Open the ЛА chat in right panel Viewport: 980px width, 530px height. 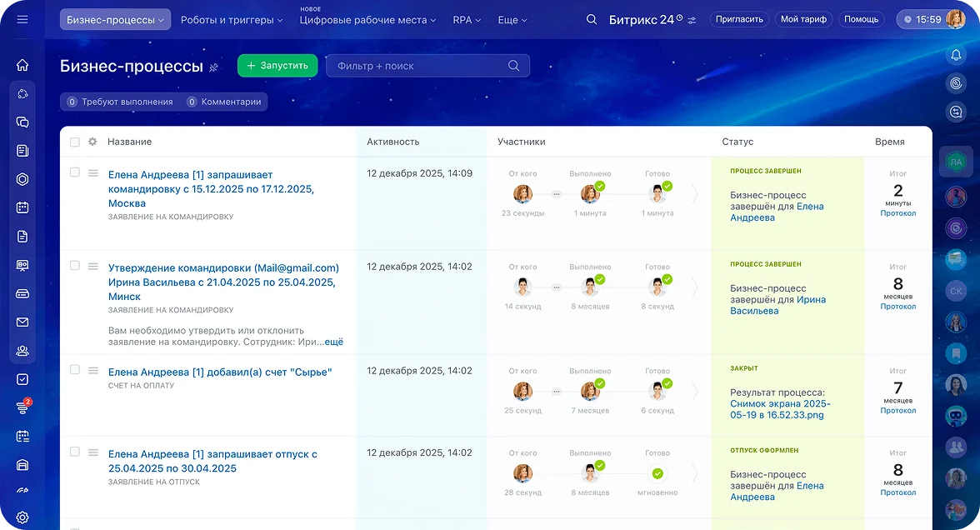[956, 162]
